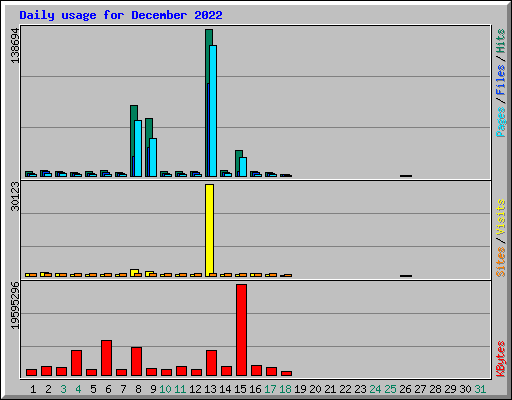The height and width of the screenshot is (400, 512).
Task: Click day label 3 on the x-axis
Action: pyautogui.click(x=63, y=389)
